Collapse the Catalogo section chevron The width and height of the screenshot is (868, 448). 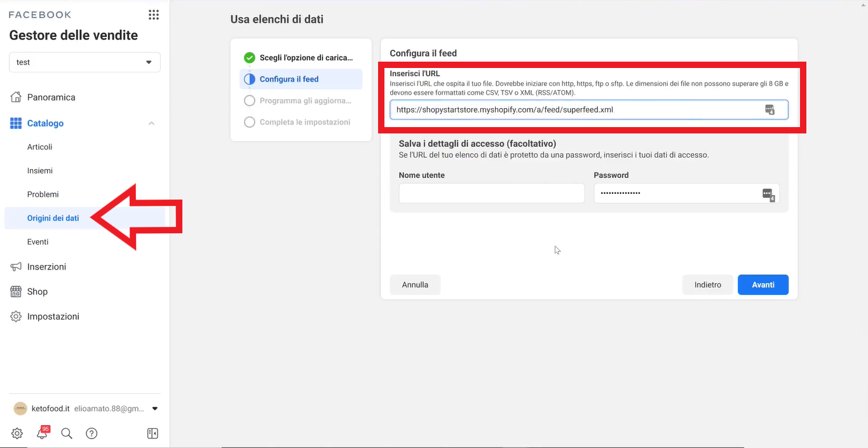[151, 123]
